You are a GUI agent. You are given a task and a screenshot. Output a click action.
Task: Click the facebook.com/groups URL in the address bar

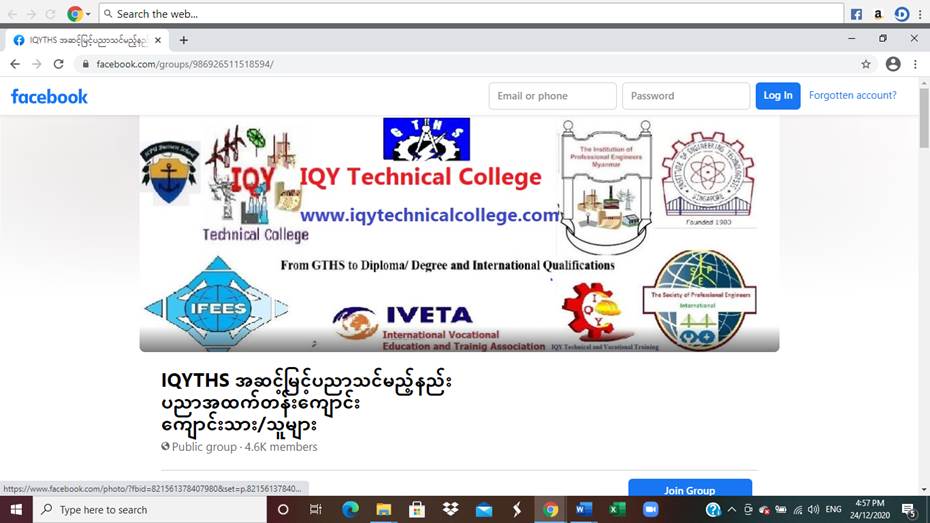coord(185,64)
